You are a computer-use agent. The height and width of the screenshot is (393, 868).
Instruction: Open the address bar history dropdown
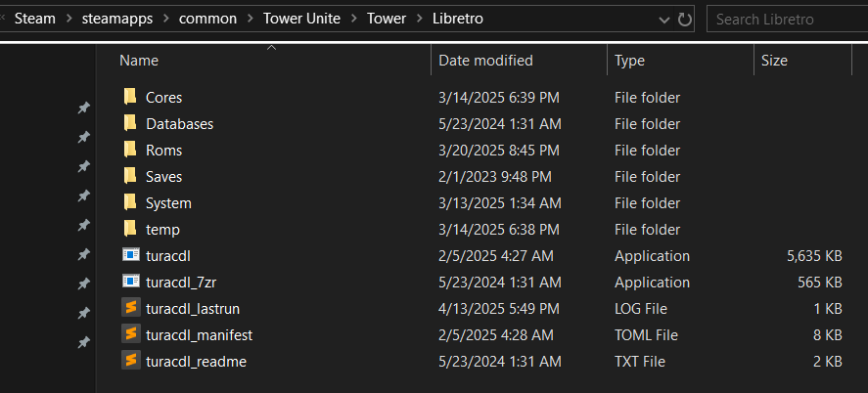point(664,20)
